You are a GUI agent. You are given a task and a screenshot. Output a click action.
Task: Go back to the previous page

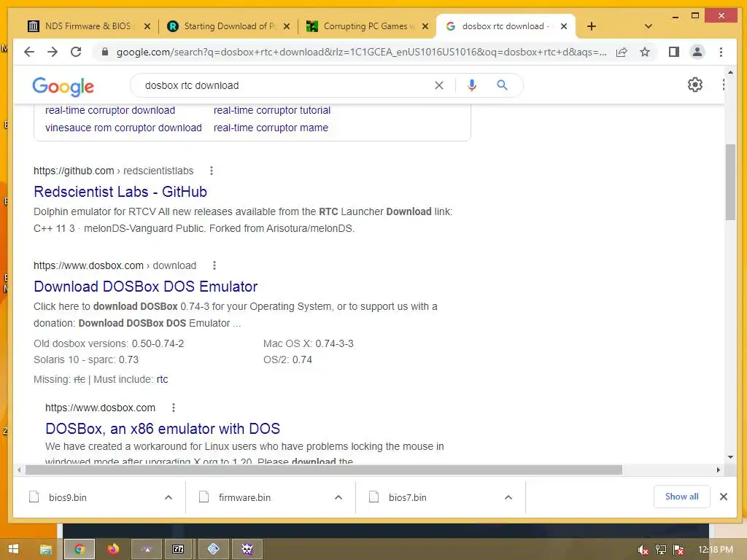[29, 52]
